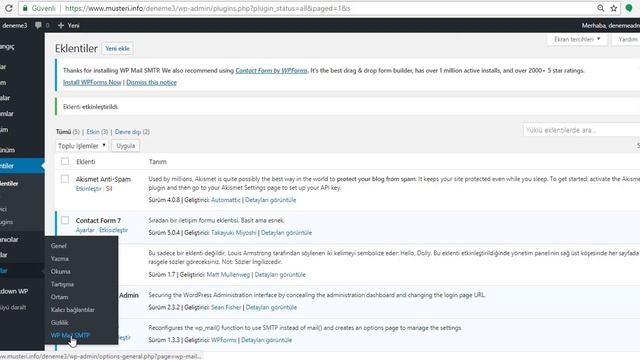Viewport: 640px width, 360px height.
Task: Click the Yeni ekle button
Action: (x=118, y=48)
